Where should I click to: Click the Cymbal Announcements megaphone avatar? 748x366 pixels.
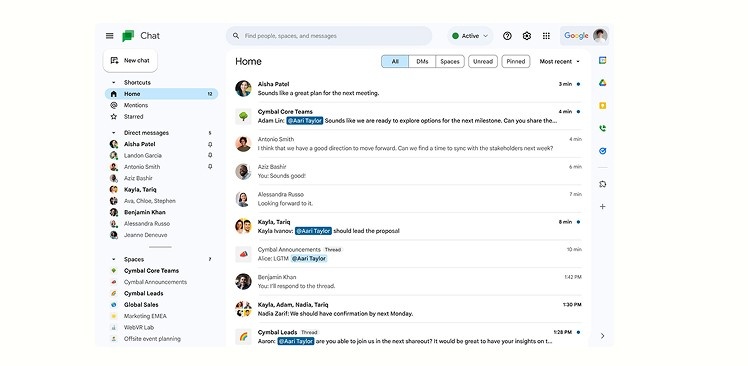click(x=243, y=254)
